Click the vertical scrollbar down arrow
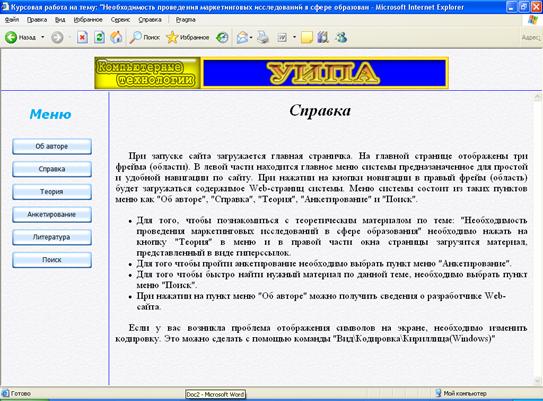 (538, 380)
